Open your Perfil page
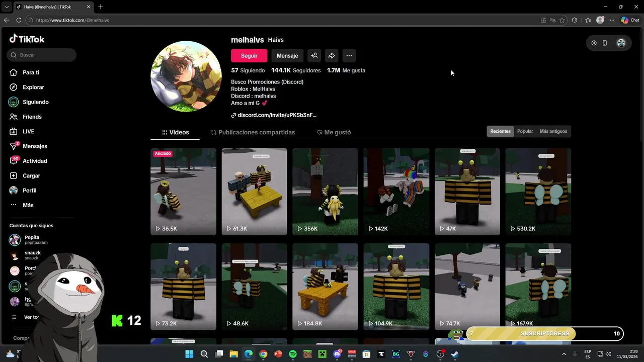Viewport: 644px width, 362px height. [23, 191]
